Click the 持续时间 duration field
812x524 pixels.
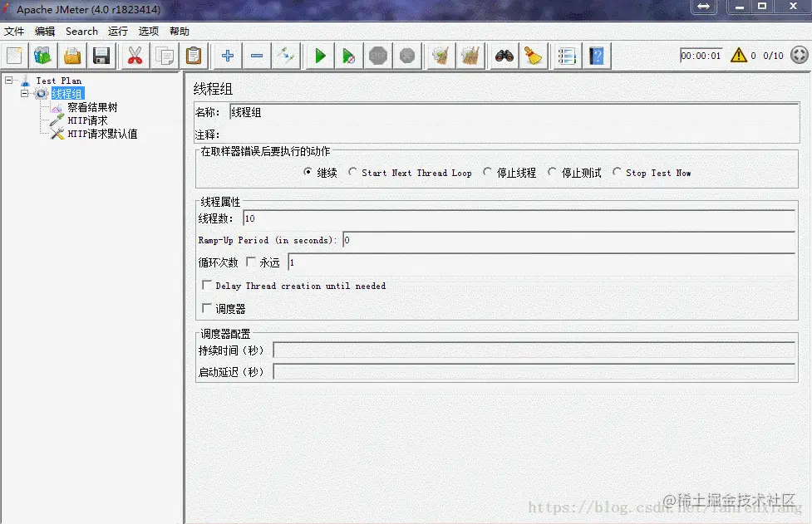point(534,350)
